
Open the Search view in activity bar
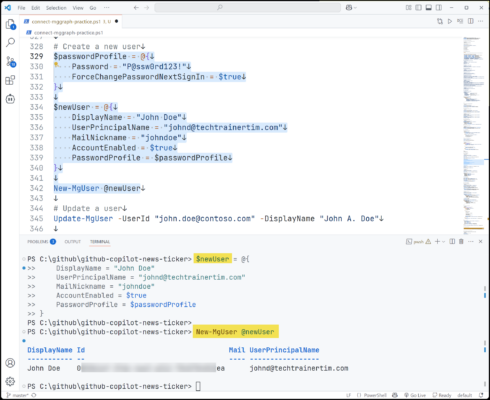point(10,42)
